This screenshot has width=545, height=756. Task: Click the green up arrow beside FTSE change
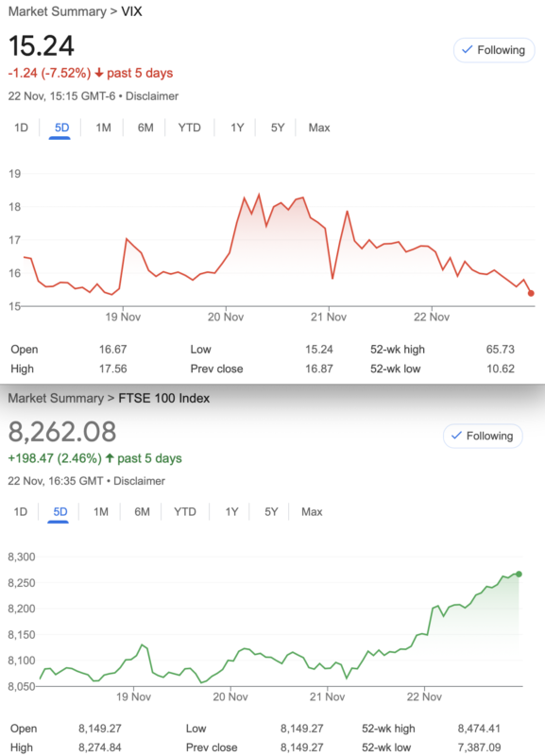tap(110, 458)
